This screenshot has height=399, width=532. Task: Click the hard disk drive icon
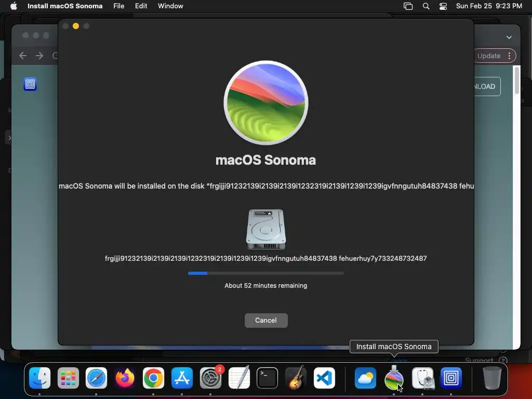265,229
